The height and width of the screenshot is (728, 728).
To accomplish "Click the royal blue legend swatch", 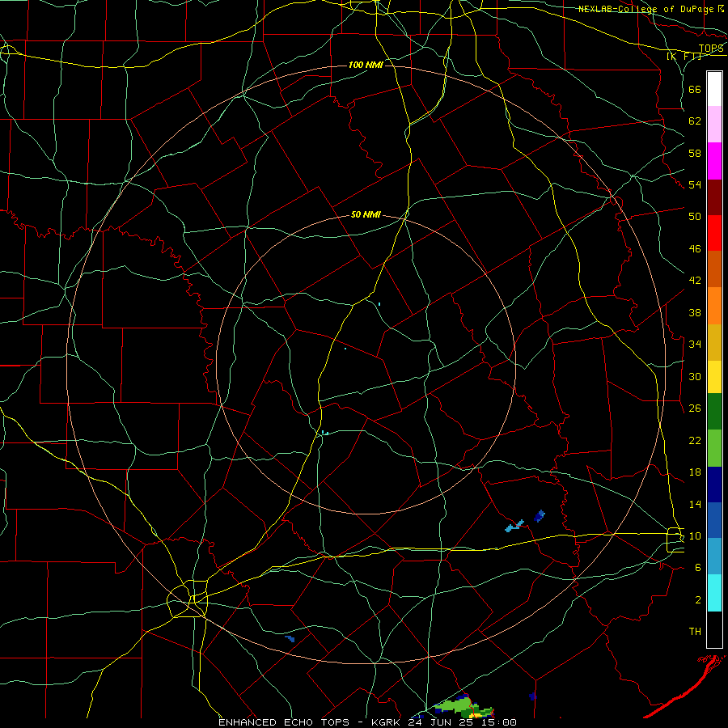I will (x=714, y=520).
